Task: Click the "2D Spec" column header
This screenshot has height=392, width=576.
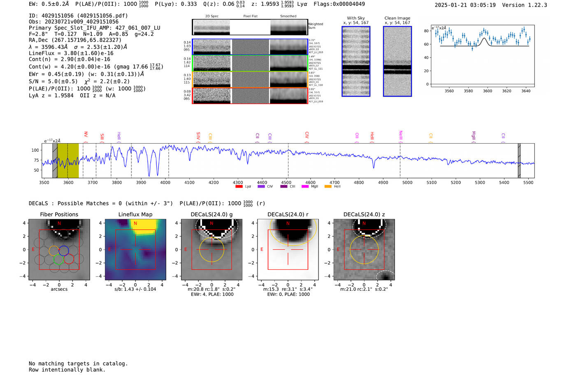Action: point(212,16)
